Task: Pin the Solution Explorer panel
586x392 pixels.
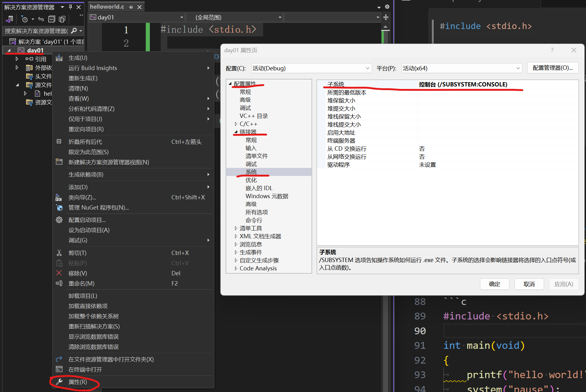Action: (x=70, y=7)
